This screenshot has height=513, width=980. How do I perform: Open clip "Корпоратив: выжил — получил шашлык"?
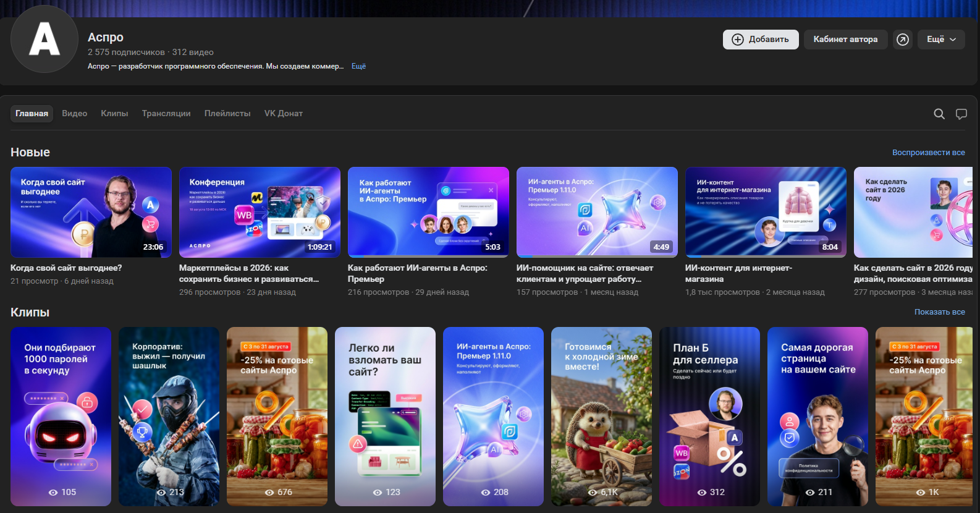pyautogui.click(x=169, y=417)
